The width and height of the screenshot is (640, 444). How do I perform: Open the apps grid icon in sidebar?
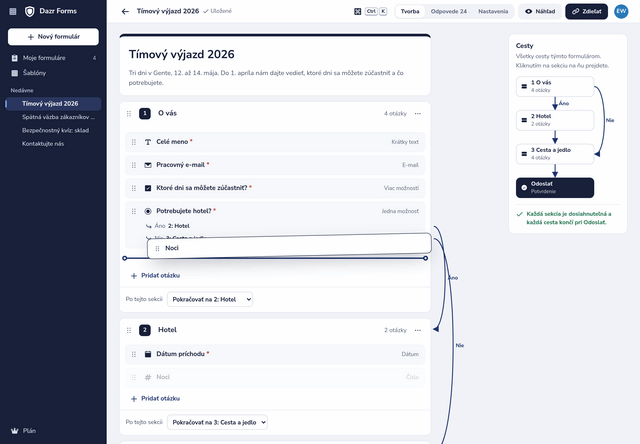pos(13,11)
